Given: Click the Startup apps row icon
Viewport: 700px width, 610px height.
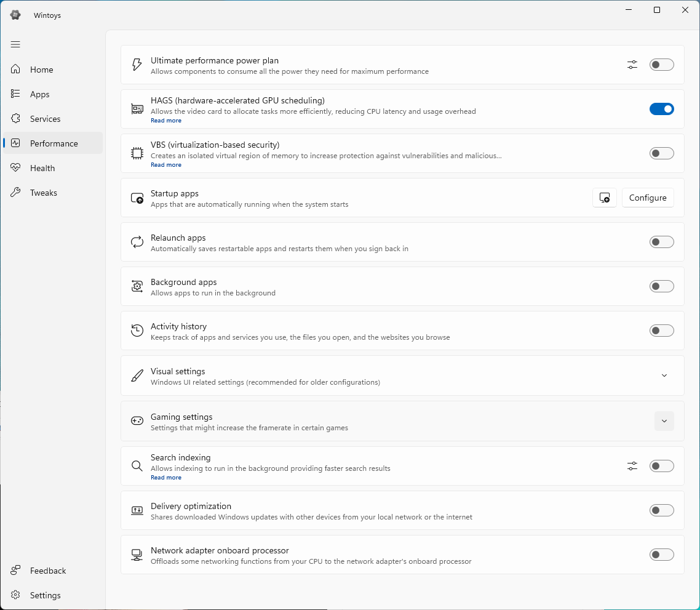Looking at the screenshot, I should pos(137,198).
